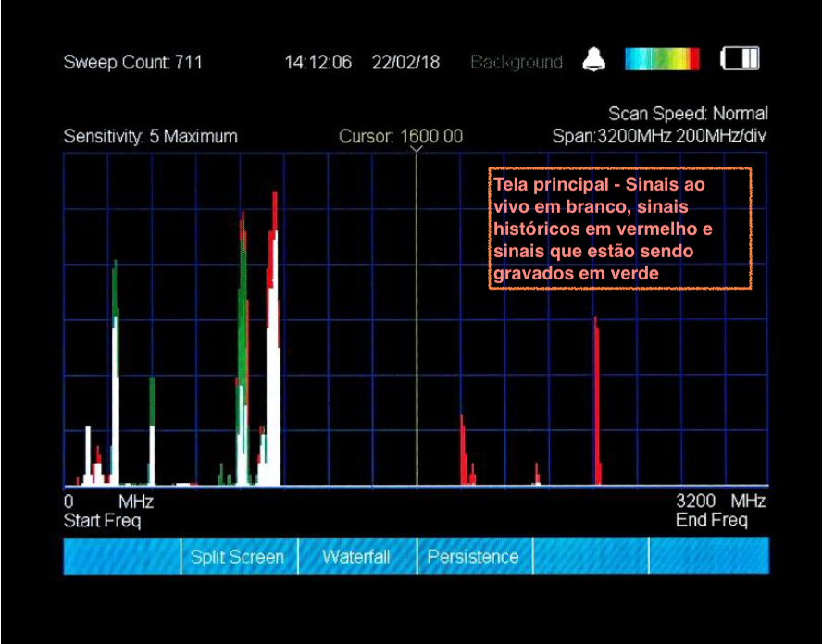Click the 22/02/18 date display

(405, 62)
